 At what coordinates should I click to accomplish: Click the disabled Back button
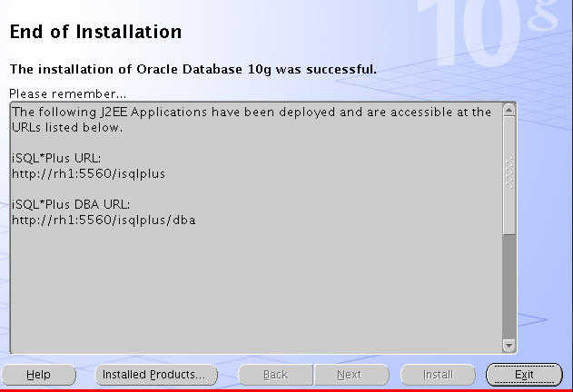pyautogui.click(x=275, y=375)
